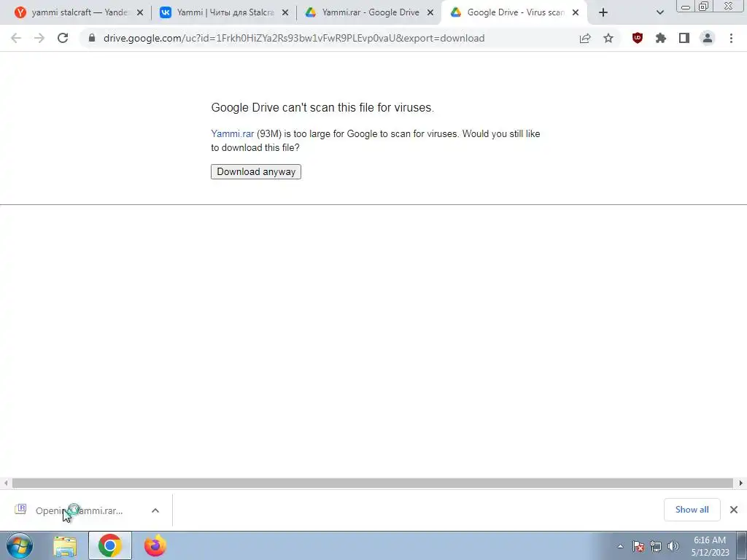Screen dimensions: 747x560
Task: Click the share page icon
Action: tap(585, 38)
